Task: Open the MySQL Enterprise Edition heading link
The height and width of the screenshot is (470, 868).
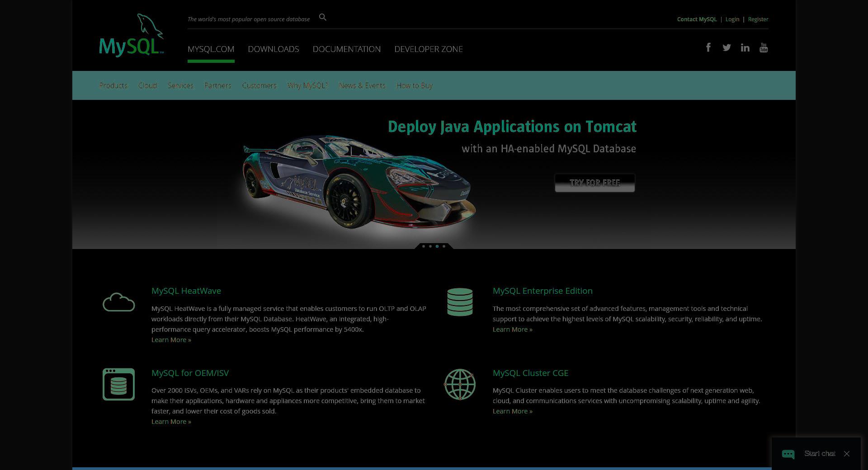Action: pos(542,291)
